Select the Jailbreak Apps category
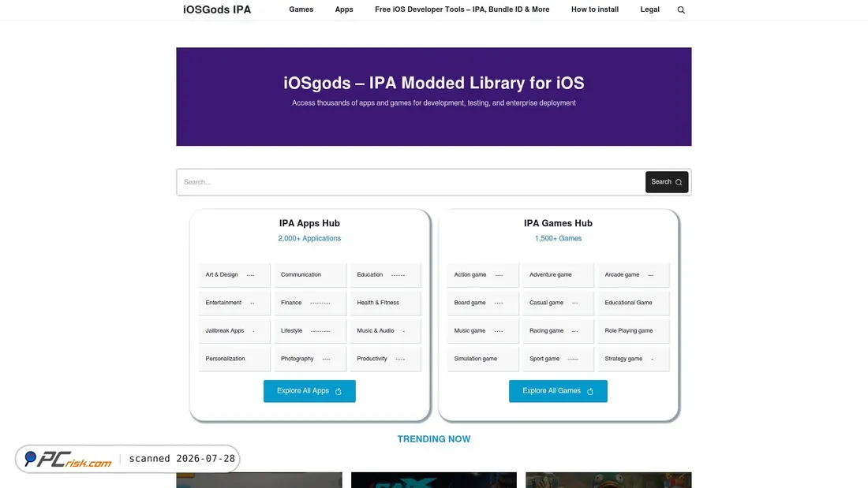The height and width of the screenshot is (488, 868). click(234, 331)
